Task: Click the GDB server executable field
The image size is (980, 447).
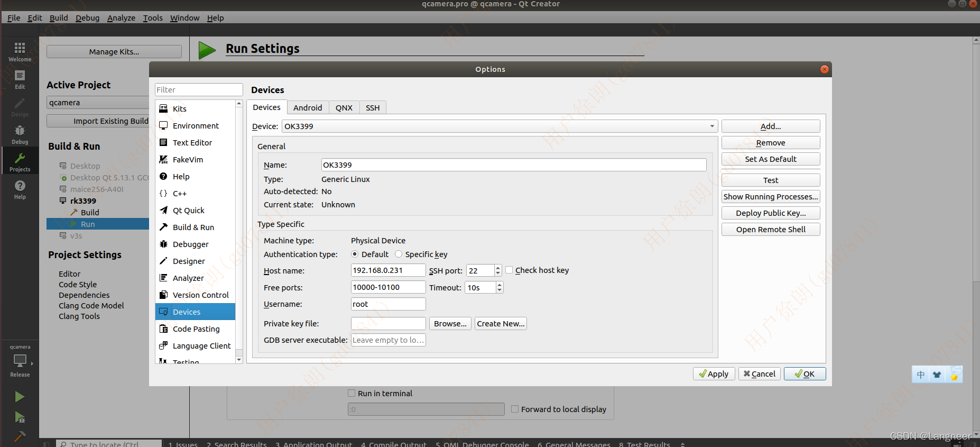Action: pos(388,340)
